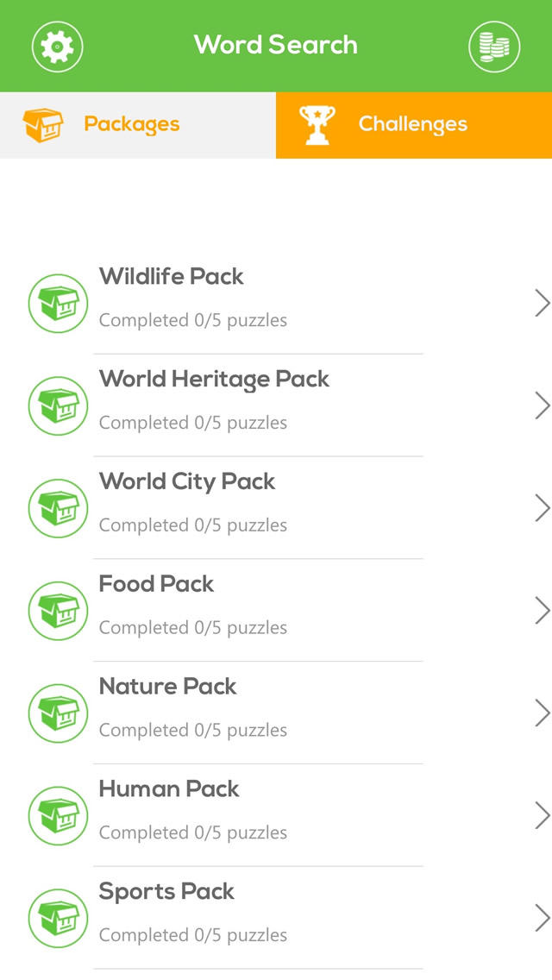The image size is (552, 980).
Task: Tap the Sports Pack box icon
Action: [x=58, y=919]
